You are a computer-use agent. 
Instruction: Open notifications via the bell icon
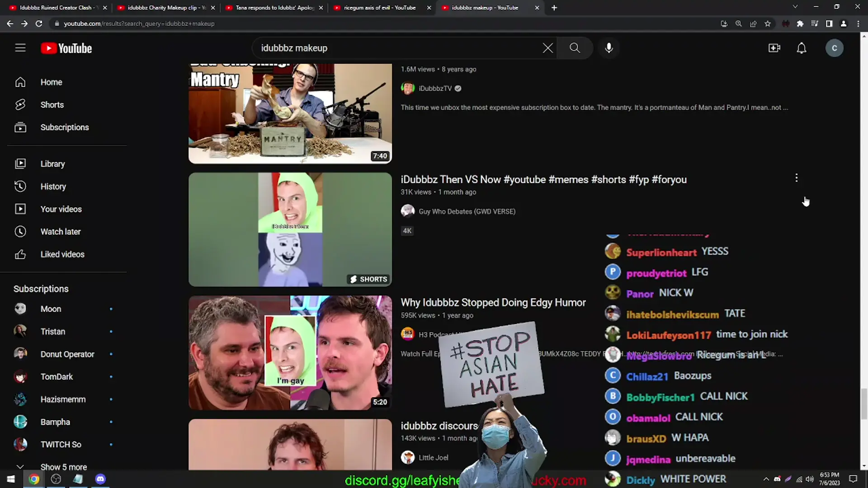(x=802, y=48)
